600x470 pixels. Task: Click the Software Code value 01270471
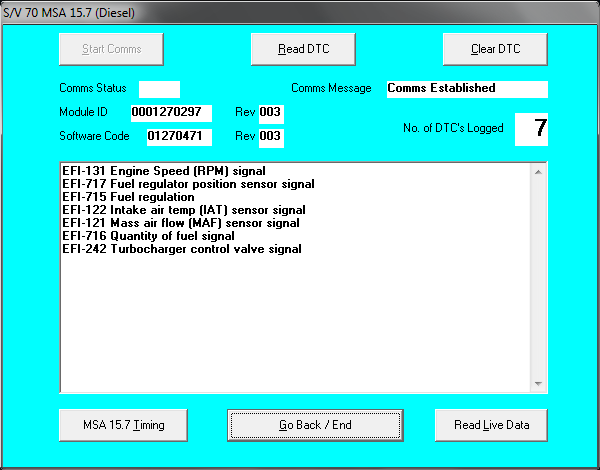pyautogui.click(x=179, y=137)
